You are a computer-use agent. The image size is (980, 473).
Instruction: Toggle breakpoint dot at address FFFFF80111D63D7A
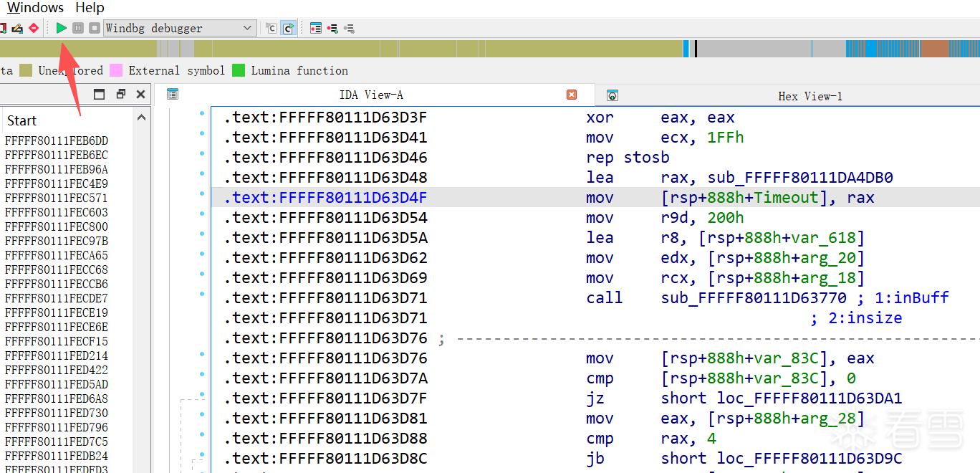tap(202, 375)
